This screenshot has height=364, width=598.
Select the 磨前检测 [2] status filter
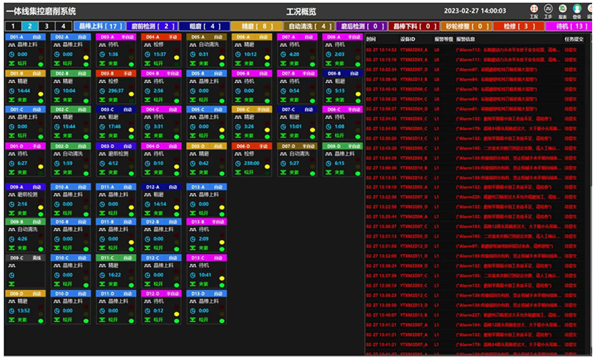pyautogui.click(x=152, y=26)
